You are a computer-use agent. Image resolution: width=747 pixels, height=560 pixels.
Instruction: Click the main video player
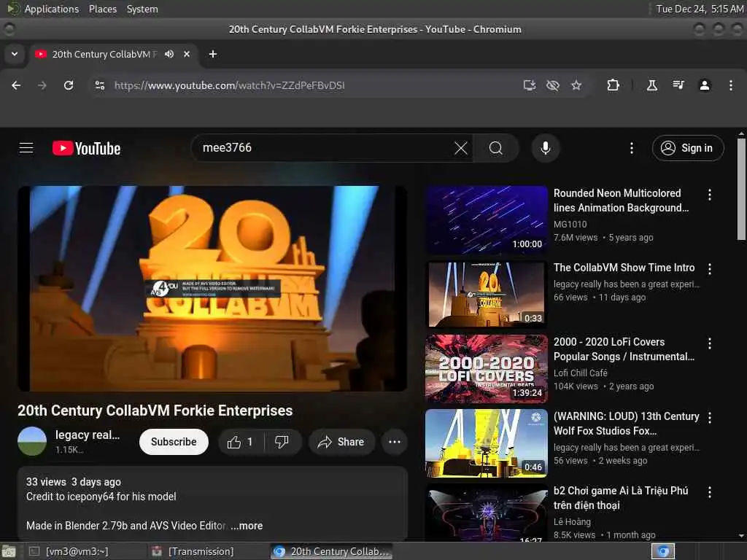[x=212, y=289]
